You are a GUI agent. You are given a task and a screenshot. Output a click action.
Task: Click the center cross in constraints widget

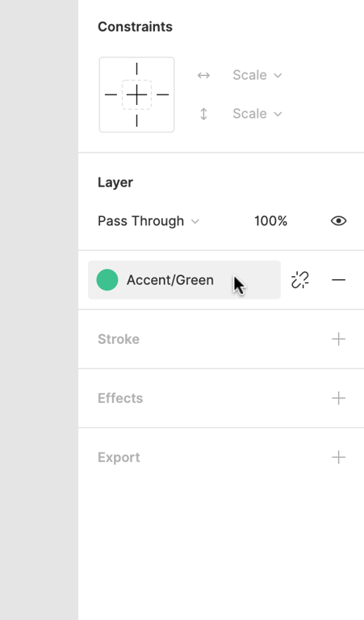click(x=136, y=95)
